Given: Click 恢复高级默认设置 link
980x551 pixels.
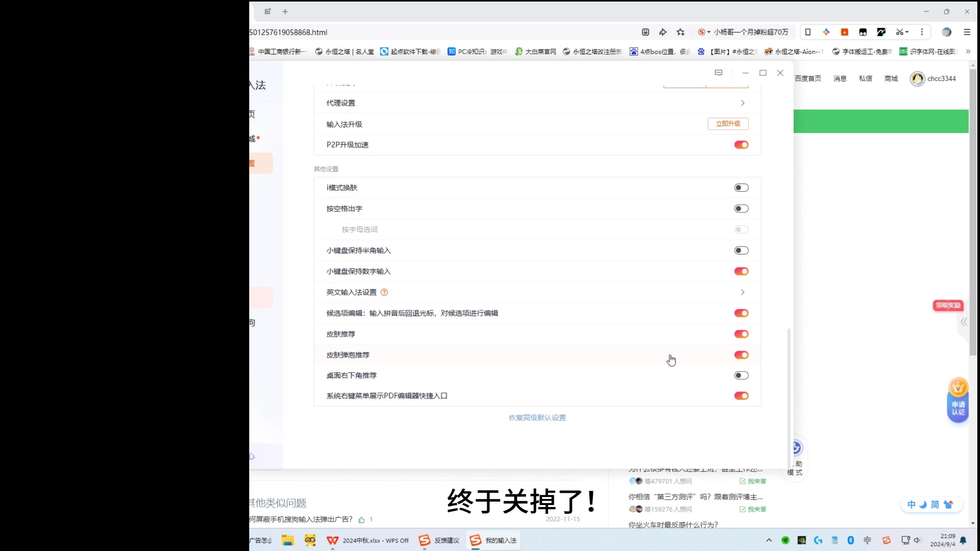Looking at the screenshot, I should (537, 418).
